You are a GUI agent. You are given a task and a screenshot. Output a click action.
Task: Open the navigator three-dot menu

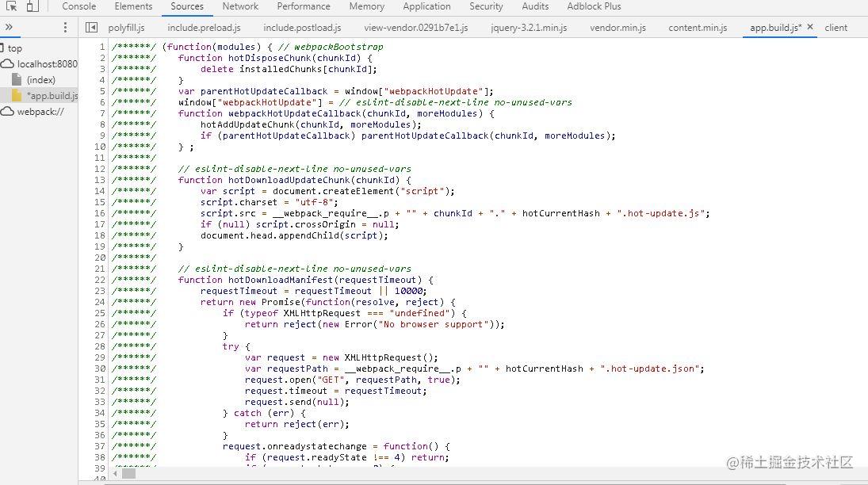(65, 27)
